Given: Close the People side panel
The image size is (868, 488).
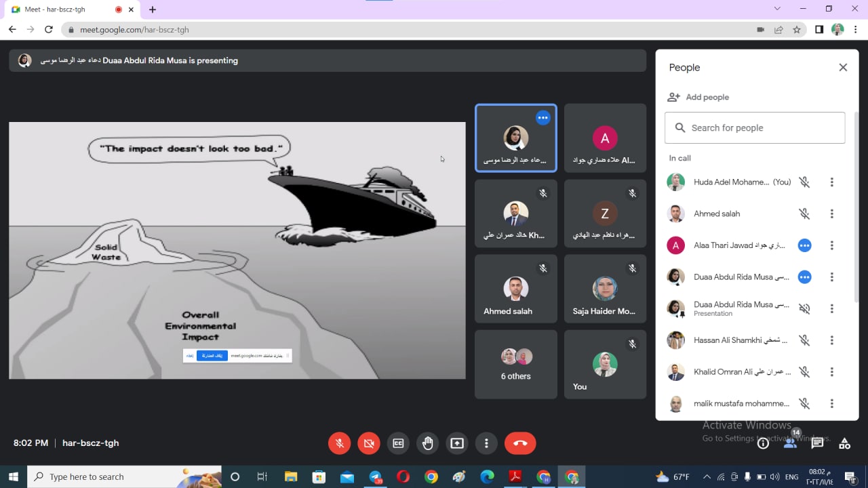Looking at the screenshot, I should [x=843, y=67].
